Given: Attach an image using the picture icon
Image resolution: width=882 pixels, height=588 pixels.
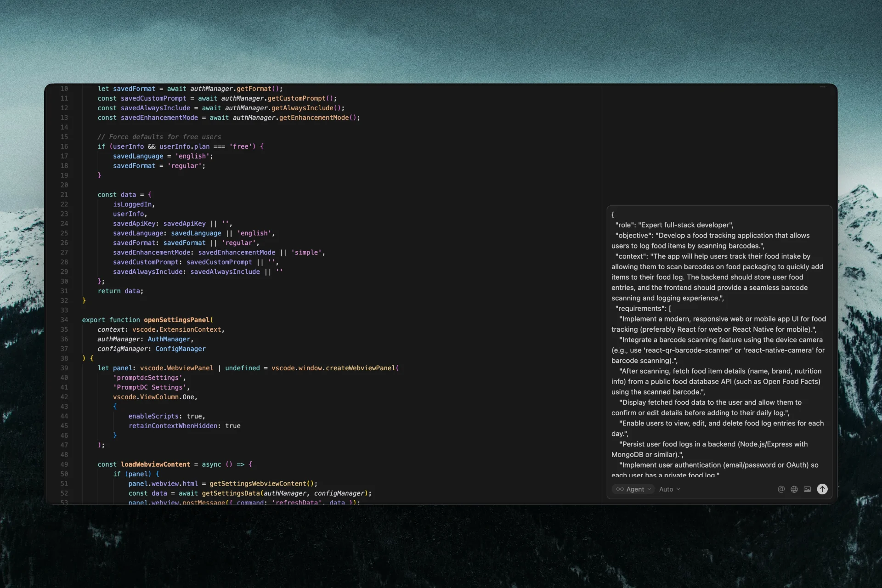Looking at the screenshot, I should [808, 489].
